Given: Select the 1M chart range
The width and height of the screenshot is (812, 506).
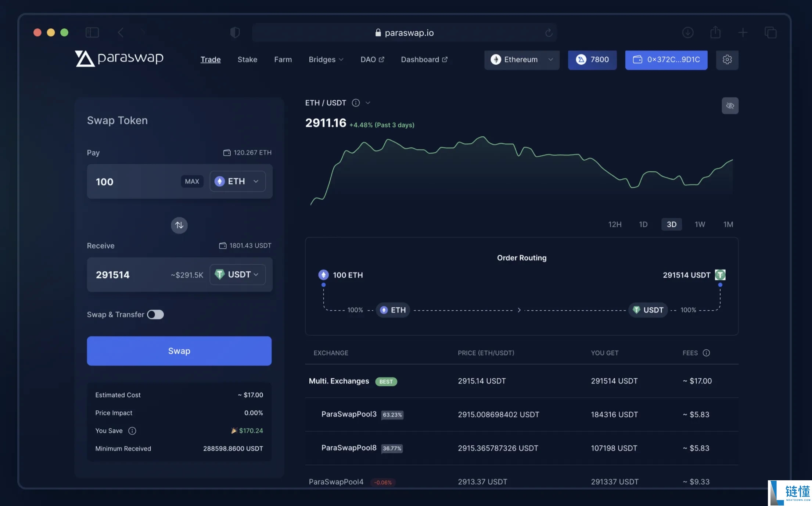Looking at the screenshot, I should click(x=728, y=224).
